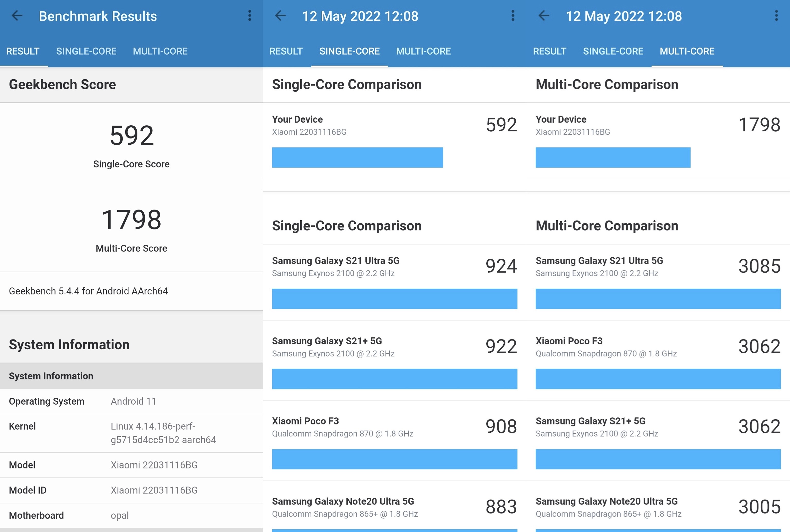Select the Model row Xiaomi 22031116BG

(x=131, y=465)
